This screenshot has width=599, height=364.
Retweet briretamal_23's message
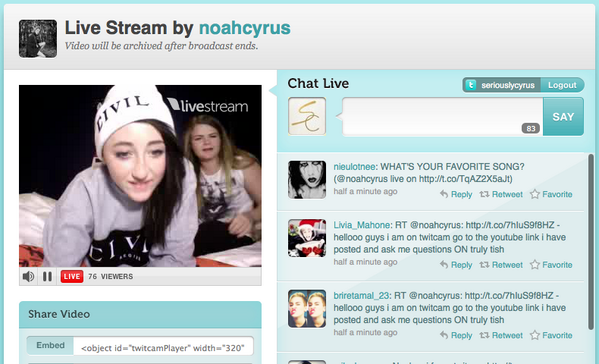click(507, 336)
